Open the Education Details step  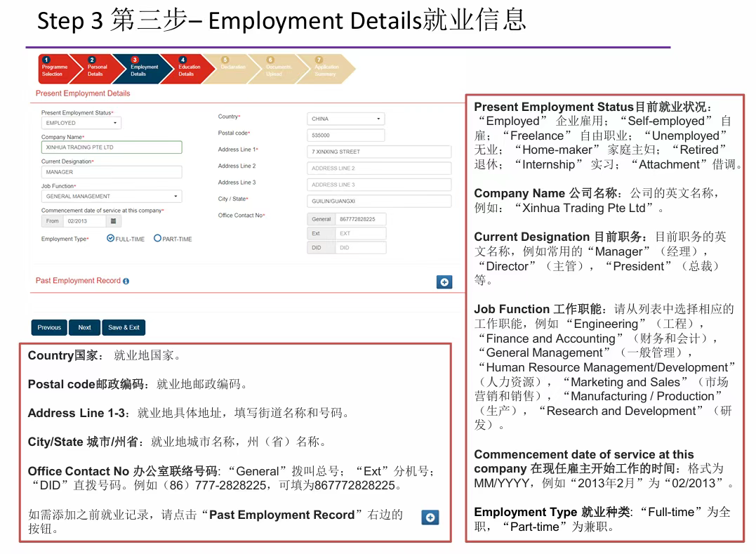pyautogui.click(x=189, y=70)
